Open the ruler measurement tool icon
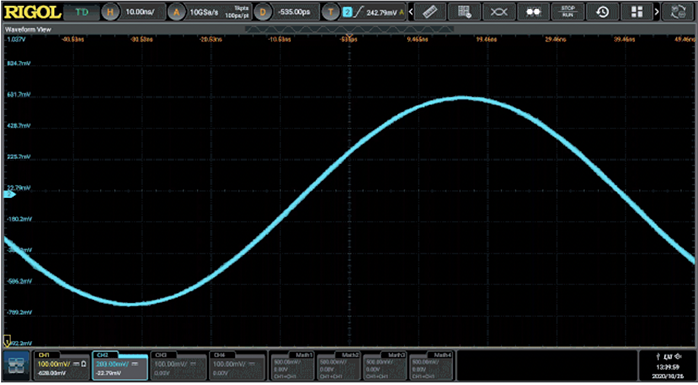The height and width of the screenshot is (385, 698). [430, 12]
